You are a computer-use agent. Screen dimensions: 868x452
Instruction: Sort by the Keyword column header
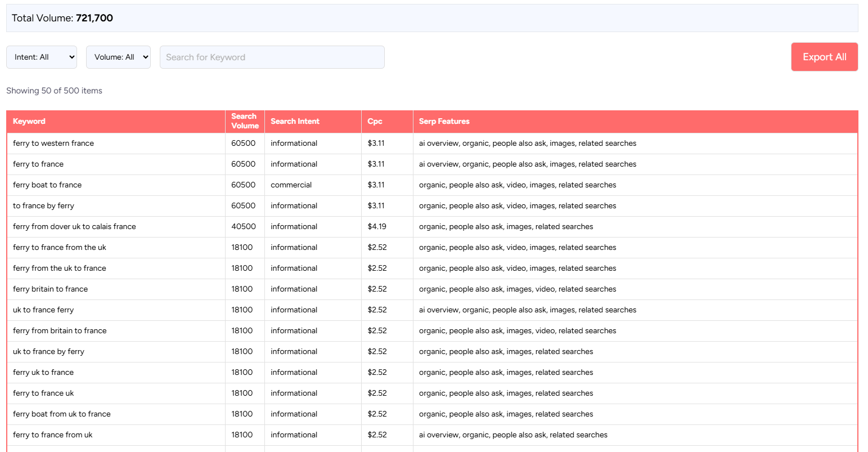point(29,121)
